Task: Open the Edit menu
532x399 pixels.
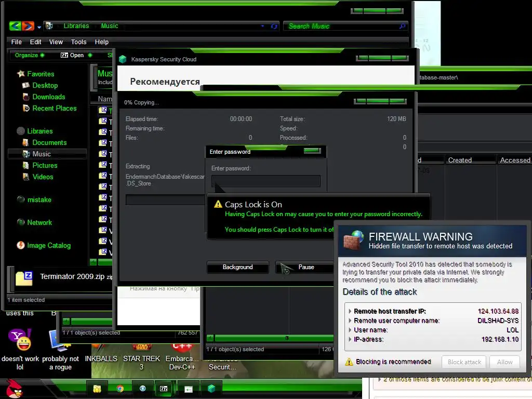Action: click(36, 42)
